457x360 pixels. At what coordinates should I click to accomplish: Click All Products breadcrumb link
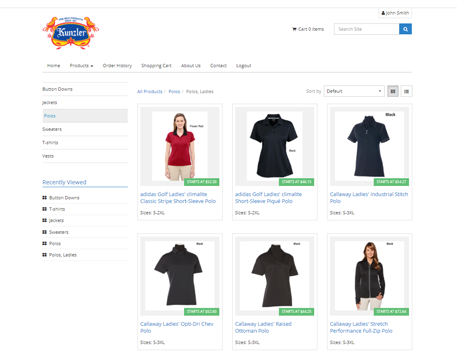tap(150, 91)
